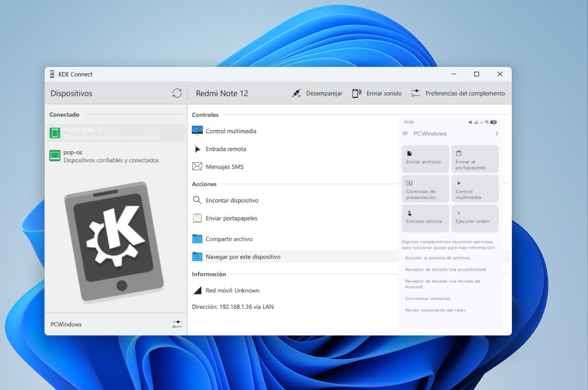This screenshot has width=588, height=390.
Task: Open Preferencias del complemento
Action: (458, 93)
